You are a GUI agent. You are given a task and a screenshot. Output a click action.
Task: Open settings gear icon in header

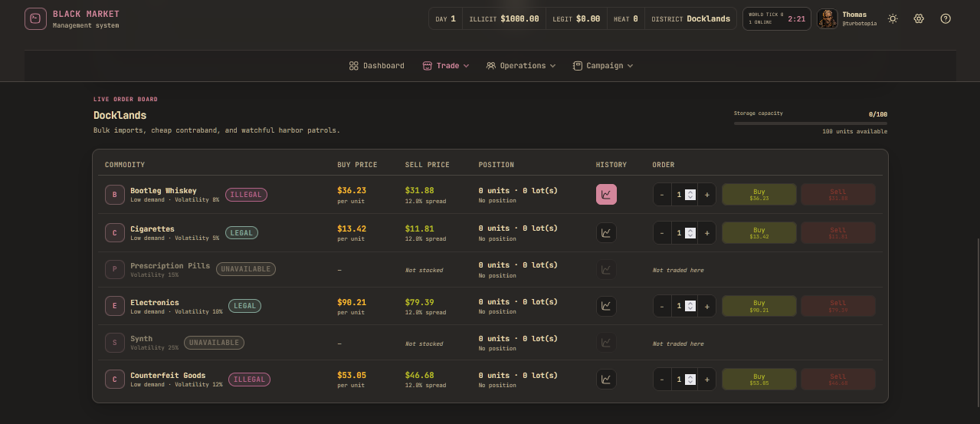(919, 18)
